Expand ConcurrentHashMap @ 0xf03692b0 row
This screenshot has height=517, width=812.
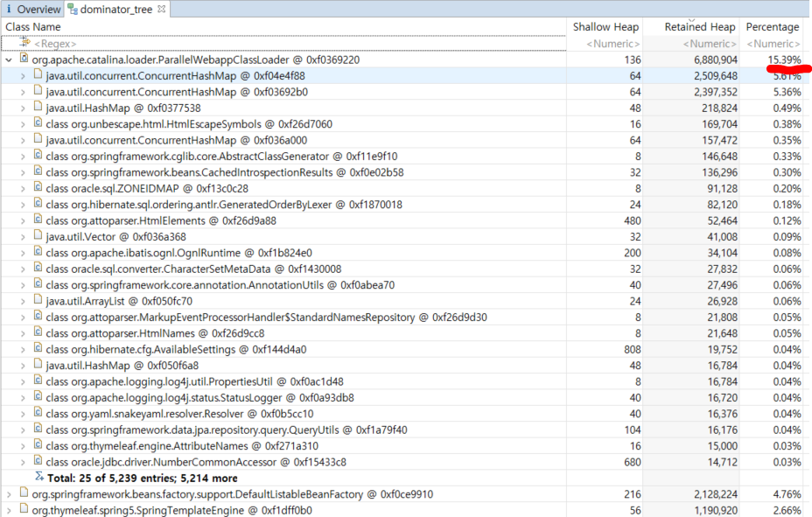(23, 92)
